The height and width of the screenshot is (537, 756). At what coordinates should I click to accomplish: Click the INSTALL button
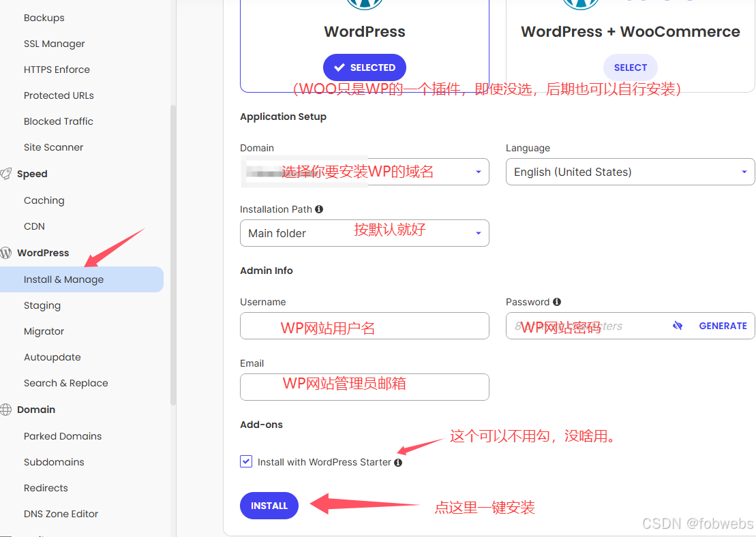coord(269,506)
